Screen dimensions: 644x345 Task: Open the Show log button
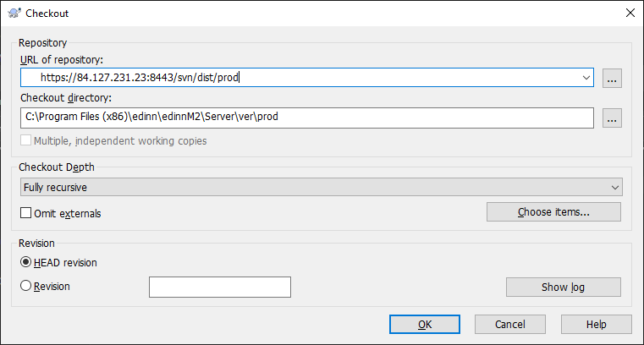[x=563, y=287]
